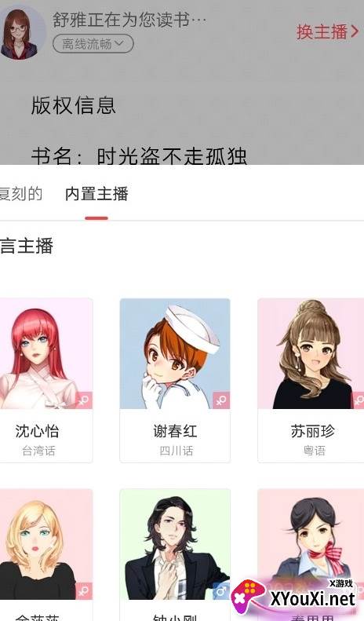Choose the blonde female narrator portrait
The image size is (364, 621).
pos(46,544)
